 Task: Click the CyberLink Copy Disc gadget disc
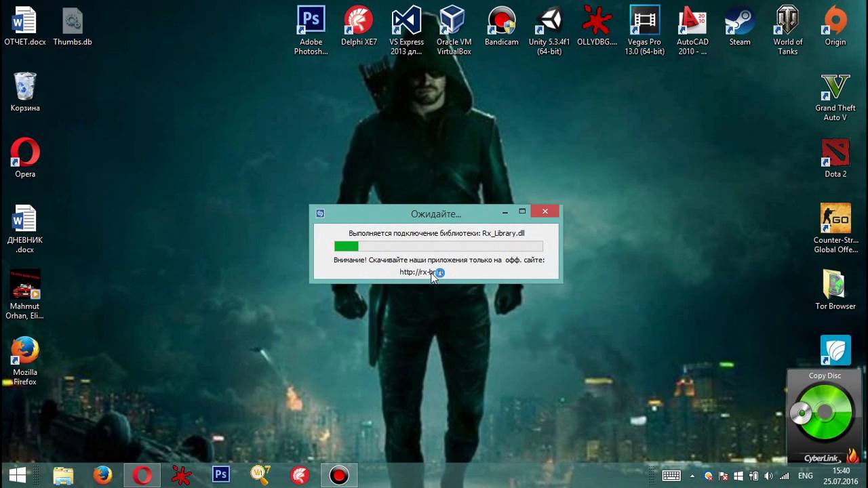coord(825,411)
